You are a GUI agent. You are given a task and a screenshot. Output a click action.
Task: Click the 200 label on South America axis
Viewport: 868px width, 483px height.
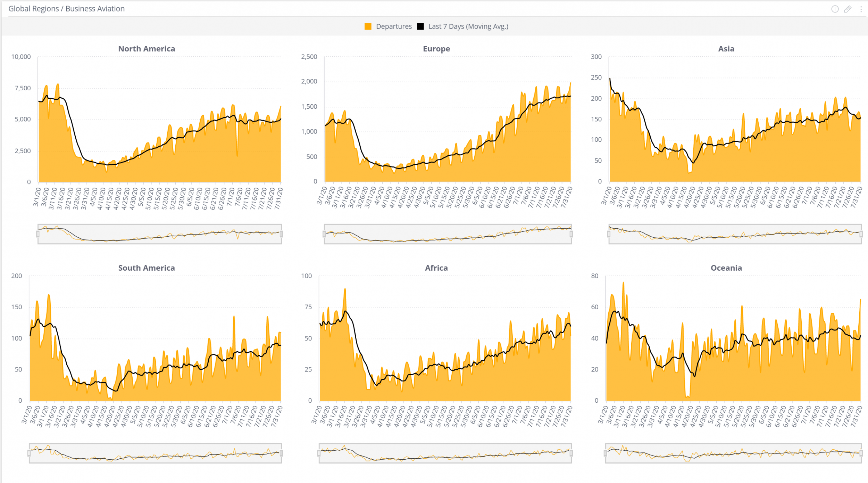(x=17, y=276)
